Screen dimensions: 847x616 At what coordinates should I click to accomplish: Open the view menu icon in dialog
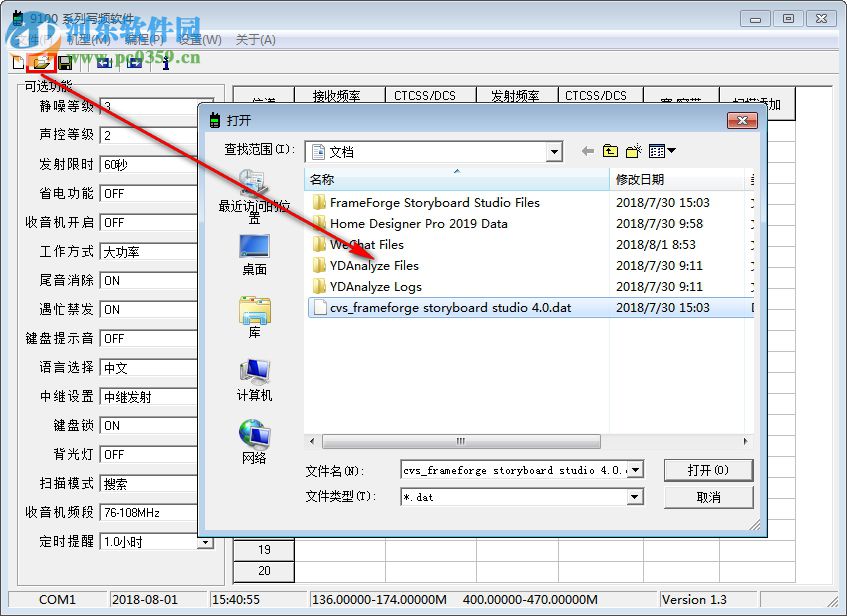pos(662,151)
